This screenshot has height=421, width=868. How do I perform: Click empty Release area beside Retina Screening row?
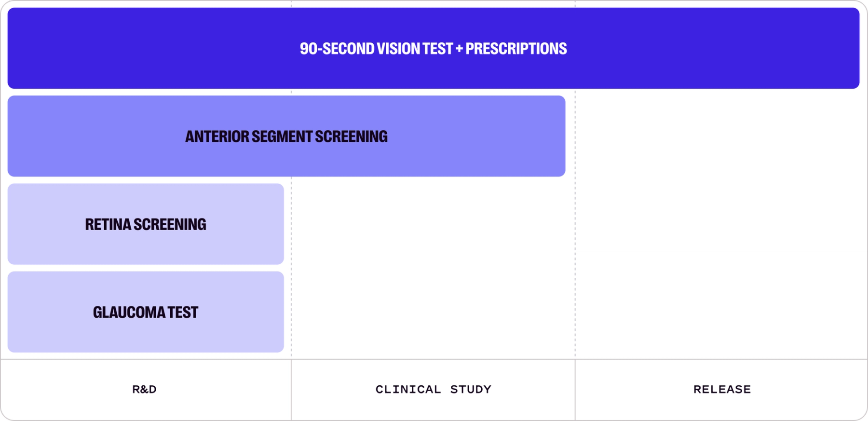(x=721, y=224)
